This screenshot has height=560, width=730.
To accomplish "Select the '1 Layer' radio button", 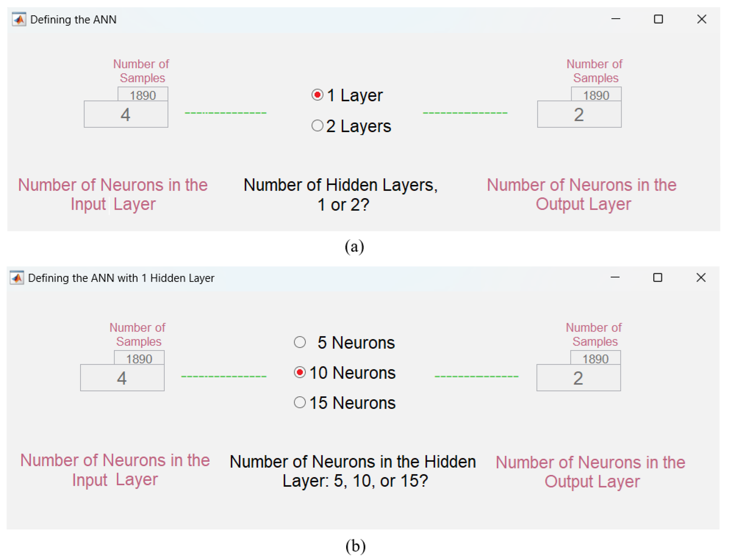I will [x=317, y=95].
